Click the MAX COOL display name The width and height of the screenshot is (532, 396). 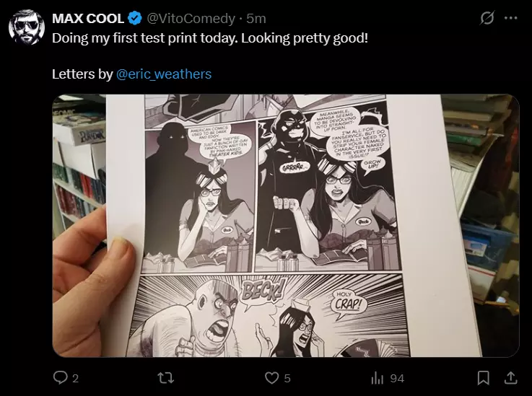pos(88,18)
